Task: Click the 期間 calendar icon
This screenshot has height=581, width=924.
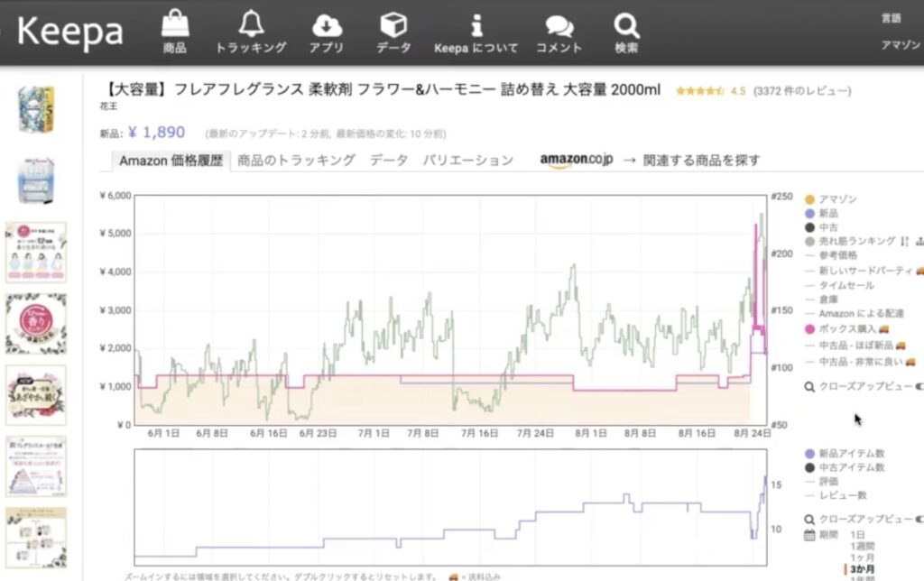Action: point(809,535)
